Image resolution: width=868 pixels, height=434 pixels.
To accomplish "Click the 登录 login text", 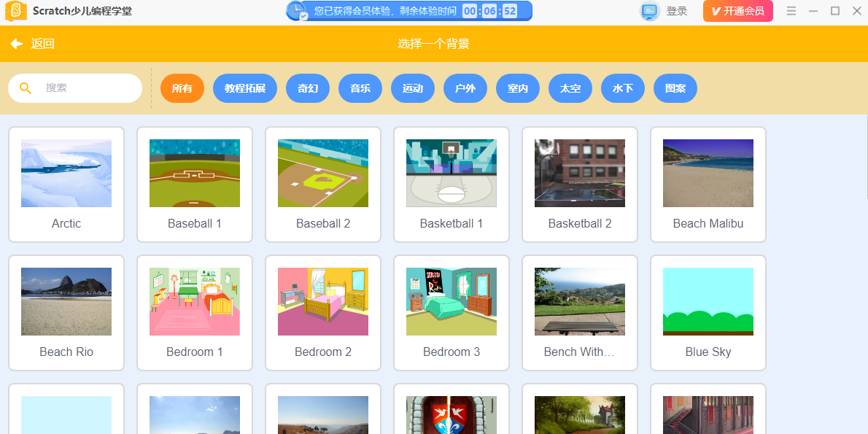I will (676, 11).
